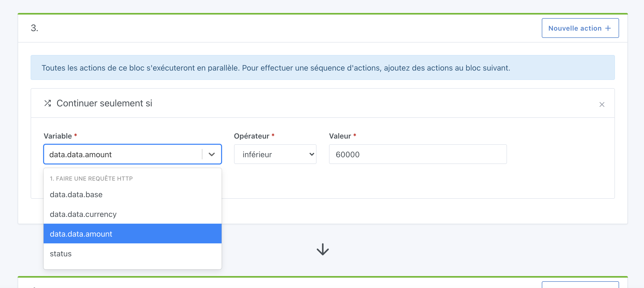Click inside the Valeur field containing 60000
The height and width of the screenshot is (288, 644).
[417, 154]
